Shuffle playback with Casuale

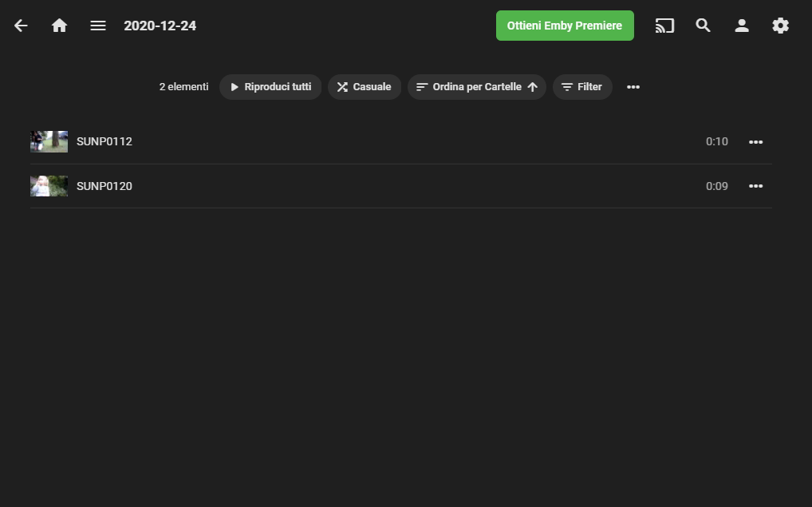pyautogui.click(x=364, y=87)
